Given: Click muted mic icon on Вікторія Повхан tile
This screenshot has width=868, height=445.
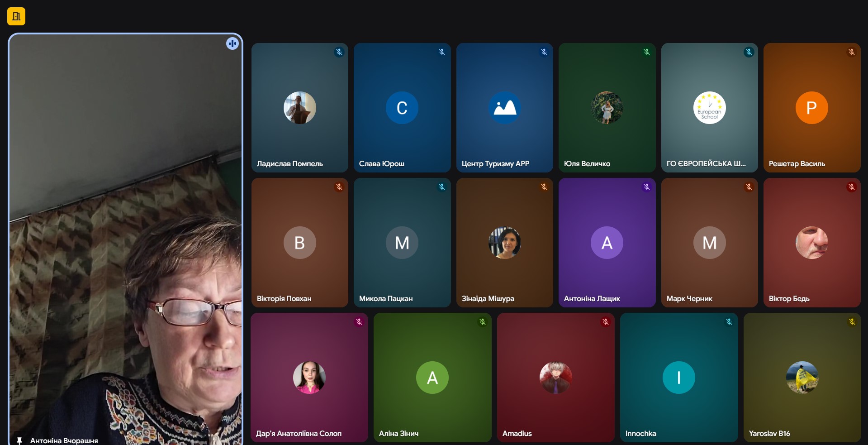Looking at the screenshot, I should click(339, 187).
